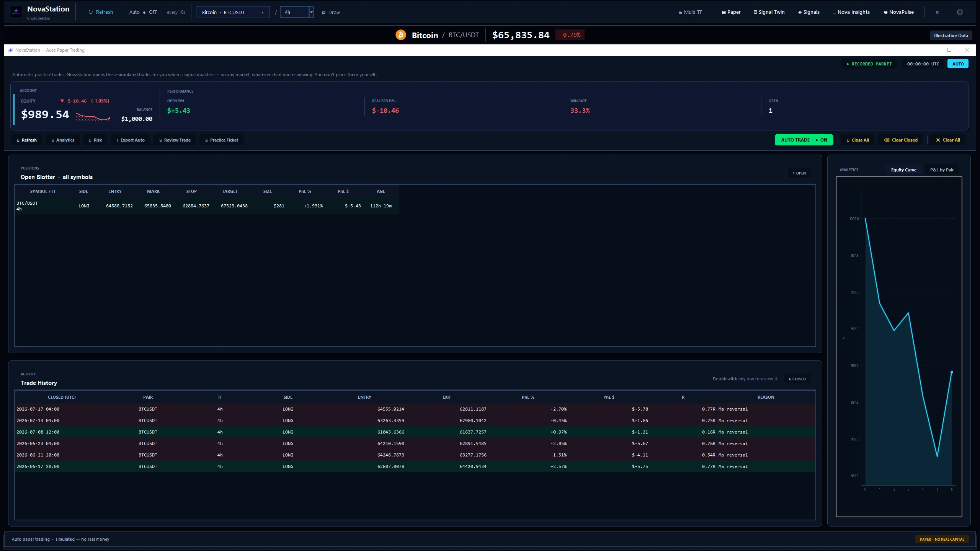Toggle the Auto refresh OFF switch
The height and width of the screenshot is (551, 980).
pos(143,12)
